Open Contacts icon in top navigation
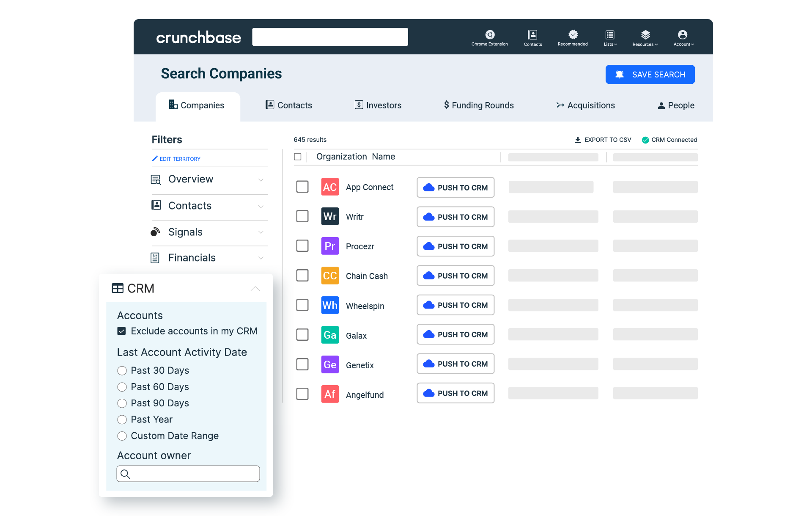This screenshot has width=812, height=516. pyautogui.click(x=532, y=34)
